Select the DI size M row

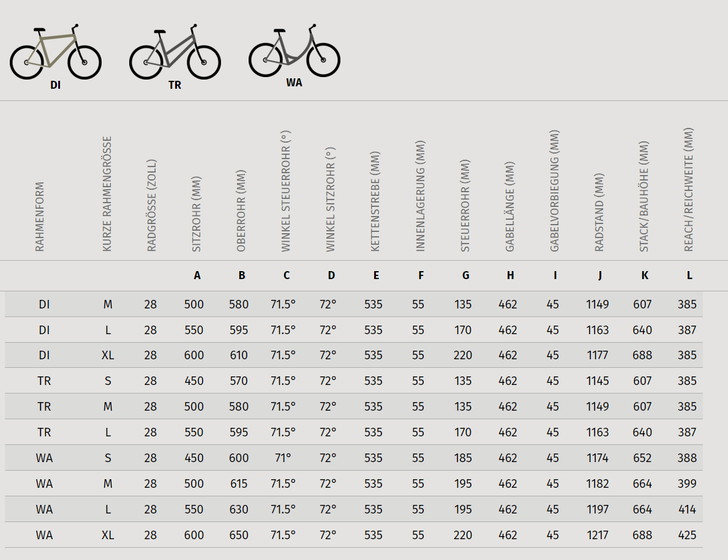354,304
